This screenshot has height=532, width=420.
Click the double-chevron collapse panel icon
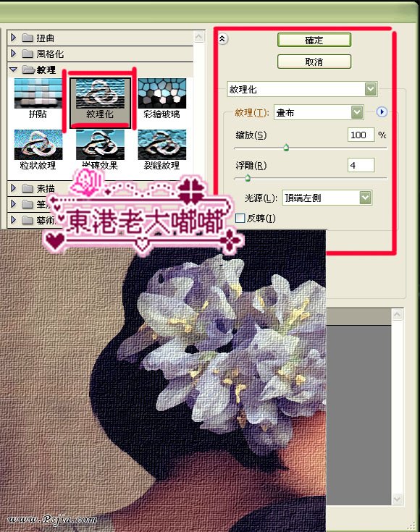coord(222,39)
